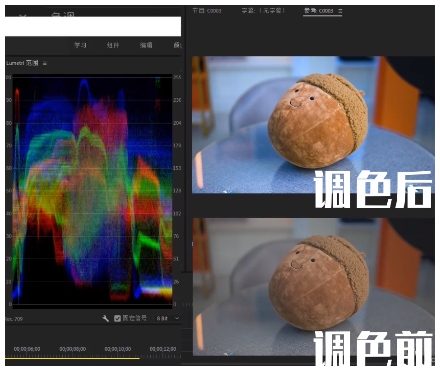
Task: Click the dropdown chevron beside 8 Bit
Action: (x=177, y=319)
